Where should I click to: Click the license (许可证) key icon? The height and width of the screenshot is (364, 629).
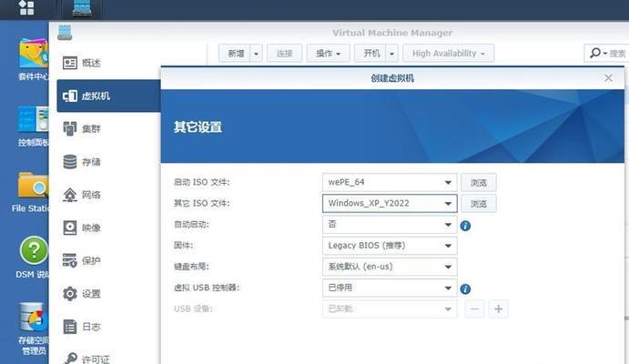click(71, 358)
